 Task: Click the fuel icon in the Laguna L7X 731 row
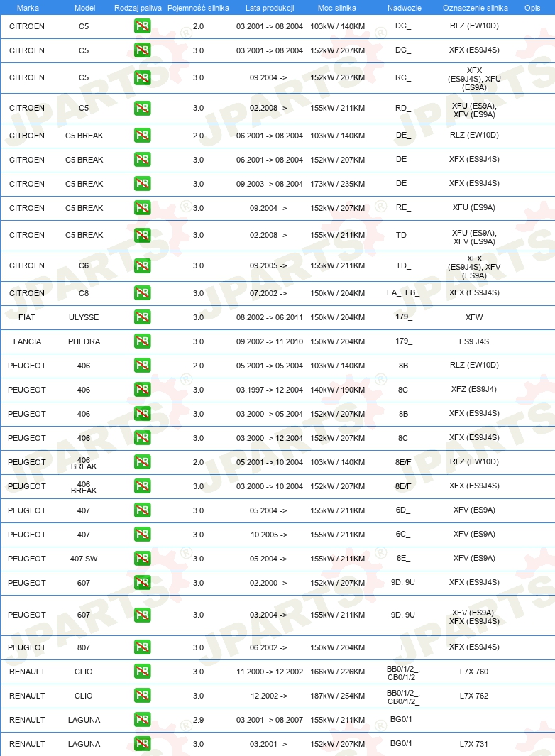[x=142, y=743]
